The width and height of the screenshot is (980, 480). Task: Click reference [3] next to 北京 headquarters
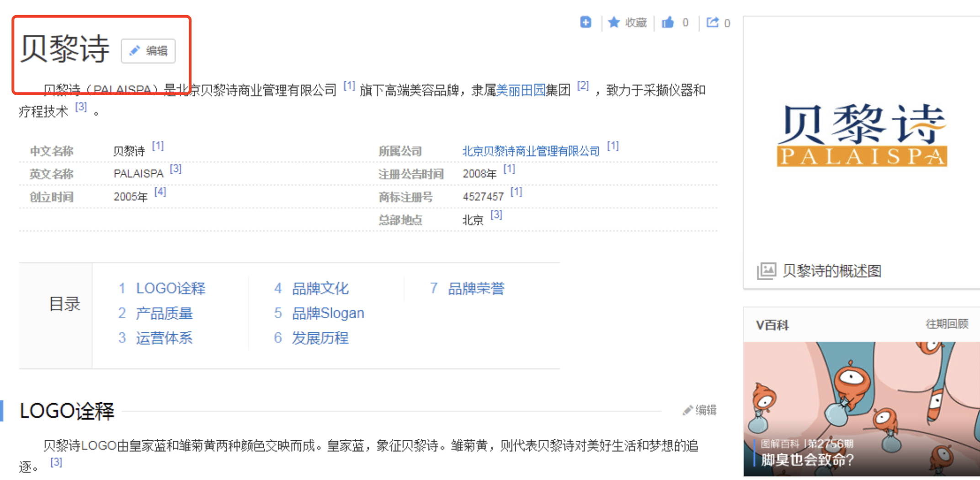(496, 214)
